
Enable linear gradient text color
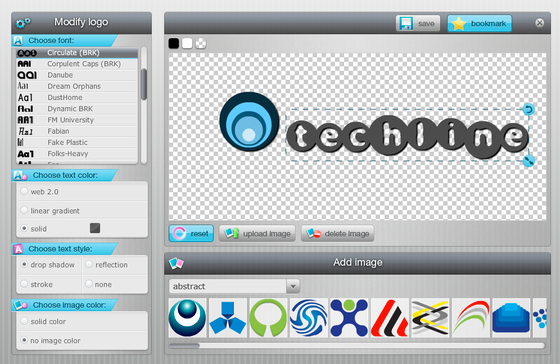pyautogui.click(x=24, y=210)
